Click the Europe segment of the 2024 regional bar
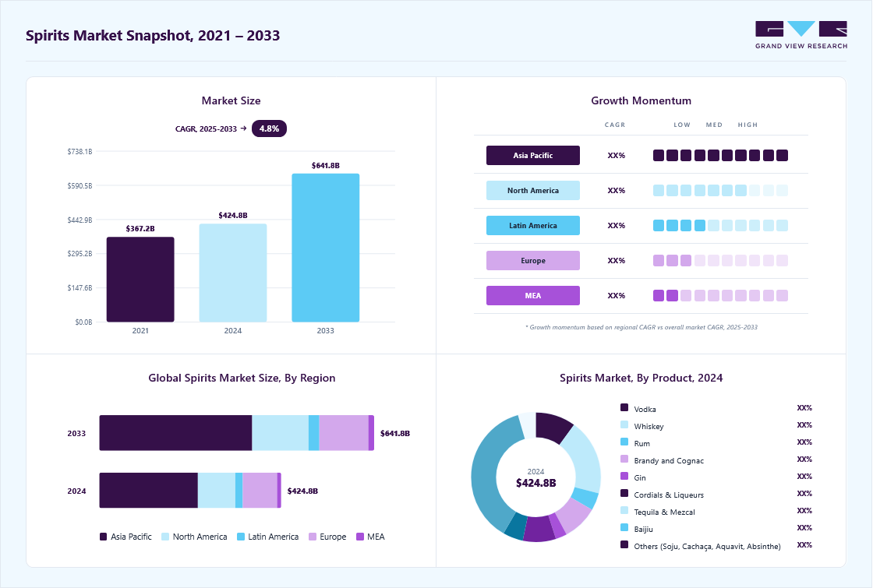This screenshot has width=873, height=588. pos(260,490)
